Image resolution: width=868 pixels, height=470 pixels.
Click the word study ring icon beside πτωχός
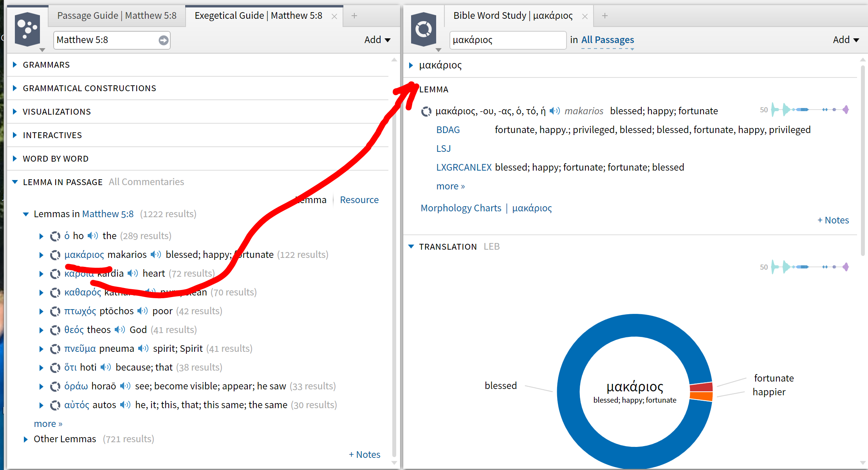click(x=55, y=312)
